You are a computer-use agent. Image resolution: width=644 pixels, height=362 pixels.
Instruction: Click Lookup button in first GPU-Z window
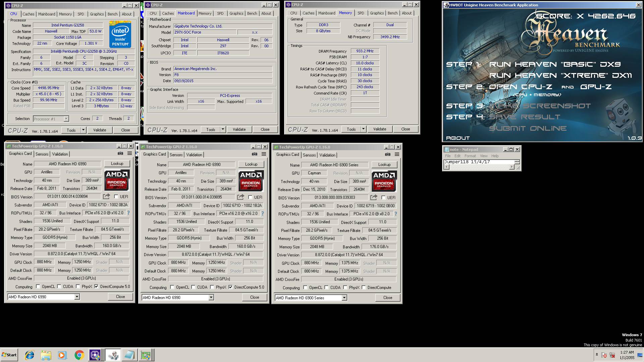pyautogui.click(x=117, y=164)
